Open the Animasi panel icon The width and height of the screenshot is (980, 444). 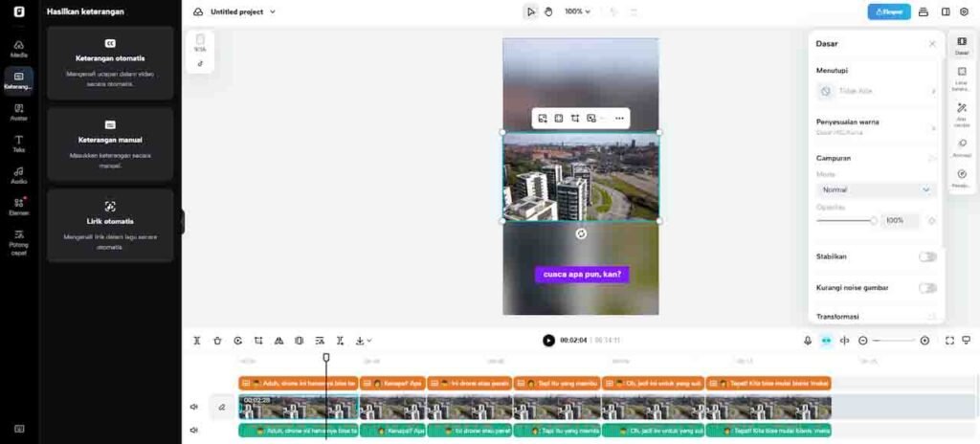click(x=962, y=147)
